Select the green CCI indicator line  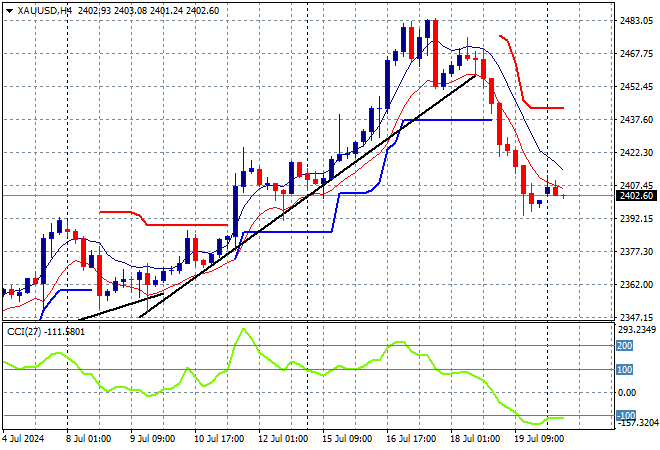[283, 370]
